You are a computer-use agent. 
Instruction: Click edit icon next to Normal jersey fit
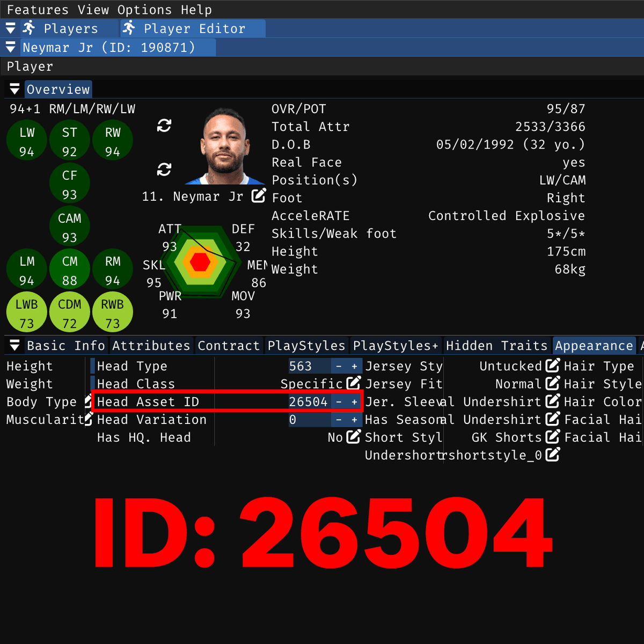pyautogui.click(x=552, y=383)
